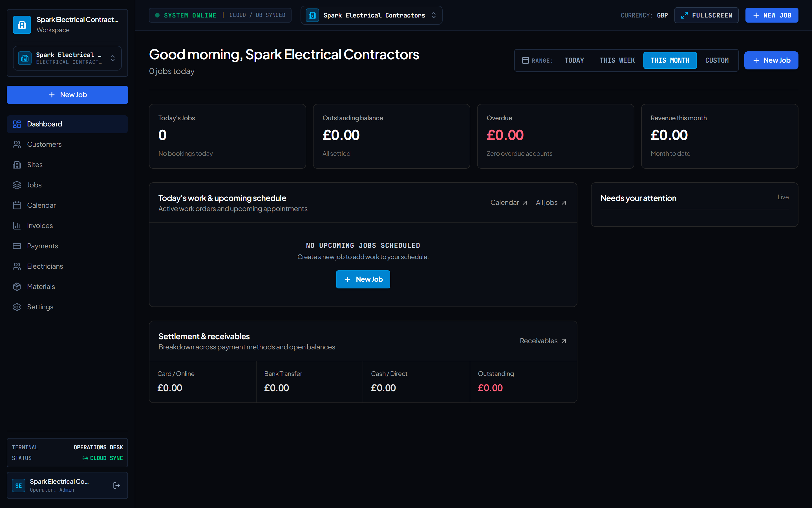Navigate to Jobs
This screenshot has height=508, width=812.
pos(67,185)
